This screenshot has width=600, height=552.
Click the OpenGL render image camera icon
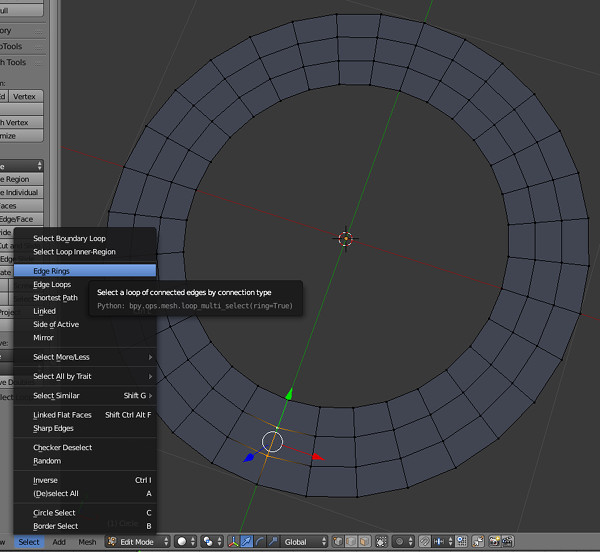[x=494, y=541]
